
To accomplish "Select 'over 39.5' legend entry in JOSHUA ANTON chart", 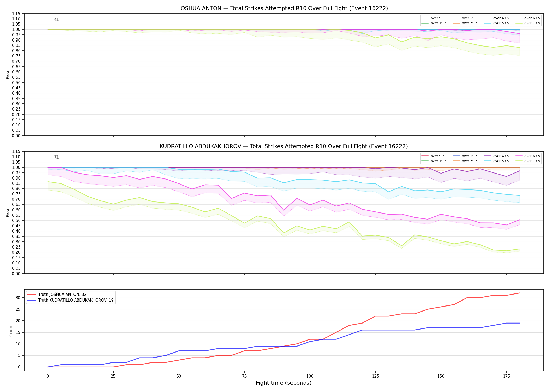I will [465, 23].
